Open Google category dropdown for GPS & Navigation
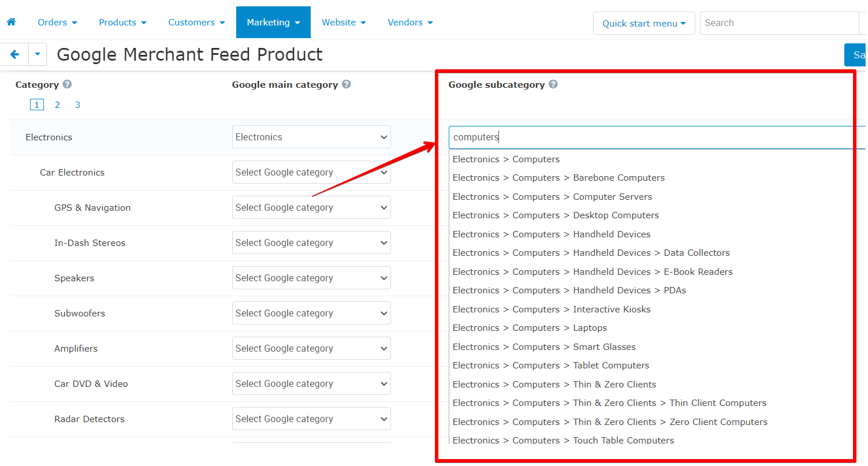 click(311, 207)
